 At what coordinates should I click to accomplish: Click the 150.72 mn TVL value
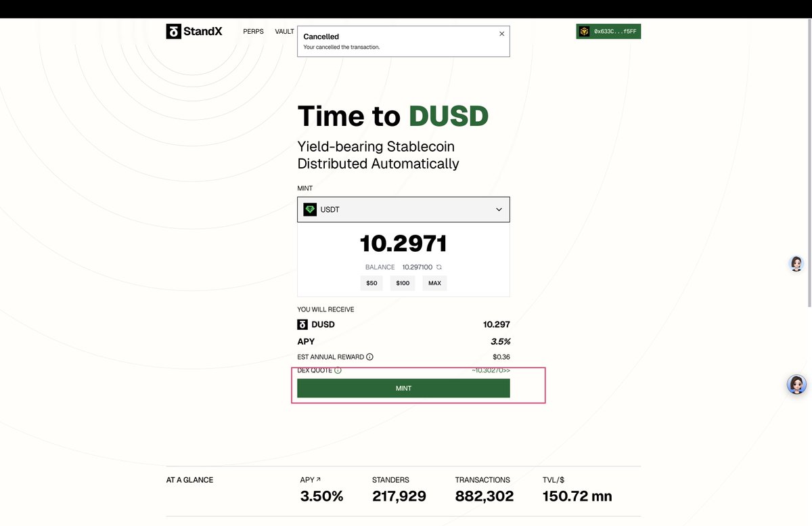pos(577,496)
